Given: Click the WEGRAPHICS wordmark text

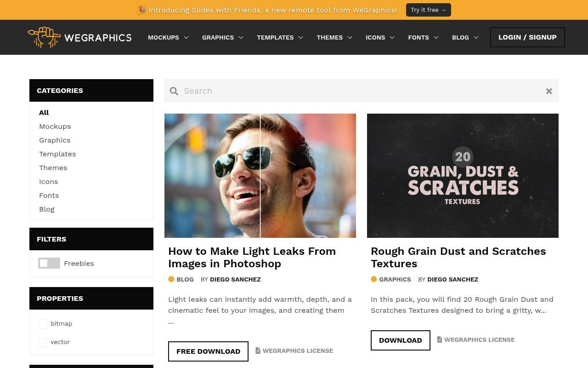Looking at the screenshot, I should pos(98,38).
